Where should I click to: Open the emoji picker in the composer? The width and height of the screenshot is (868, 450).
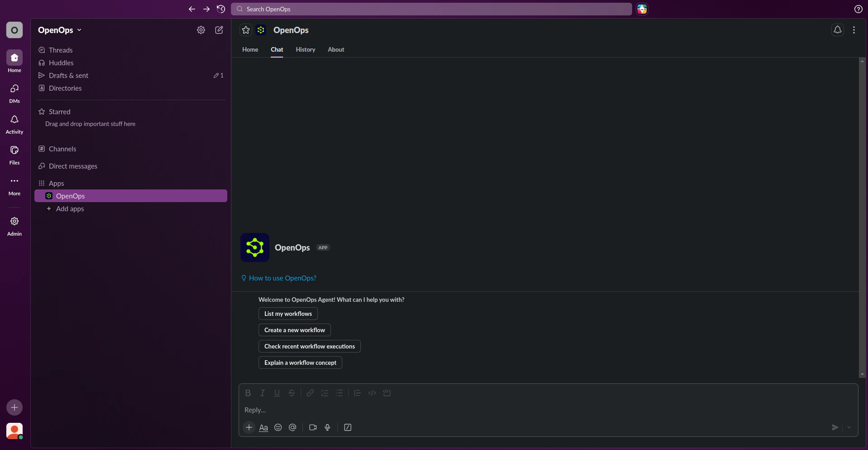tap(278, 427)
